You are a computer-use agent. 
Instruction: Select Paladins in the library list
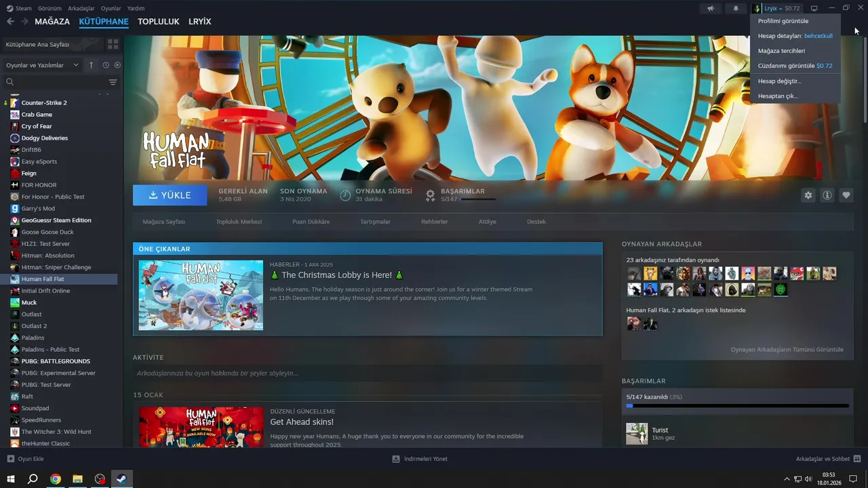pyautogui.click(x=33, y=338)
